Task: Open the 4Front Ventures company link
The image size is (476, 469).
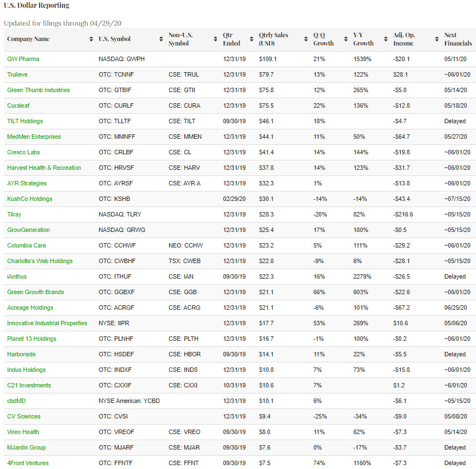Action: (28, 463)
